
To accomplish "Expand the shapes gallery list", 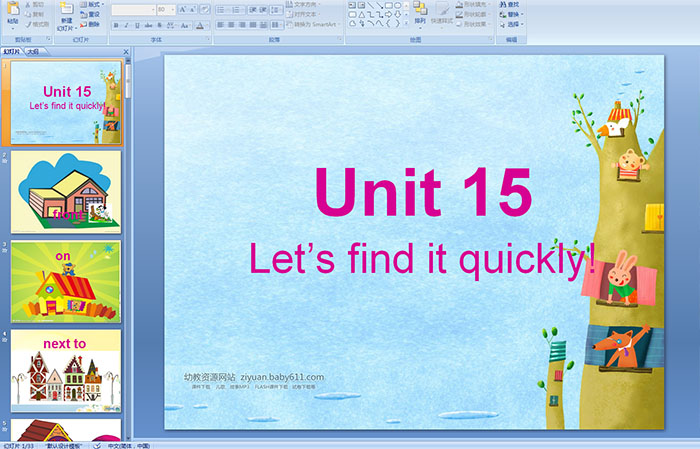I will (x=406, y=24).
